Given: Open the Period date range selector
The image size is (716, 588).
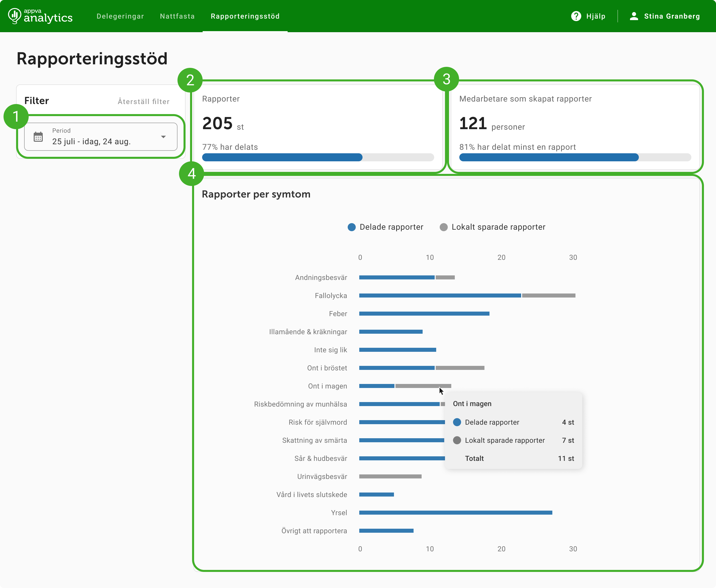Looking at the screenshot, I should [x=101, y=137].
